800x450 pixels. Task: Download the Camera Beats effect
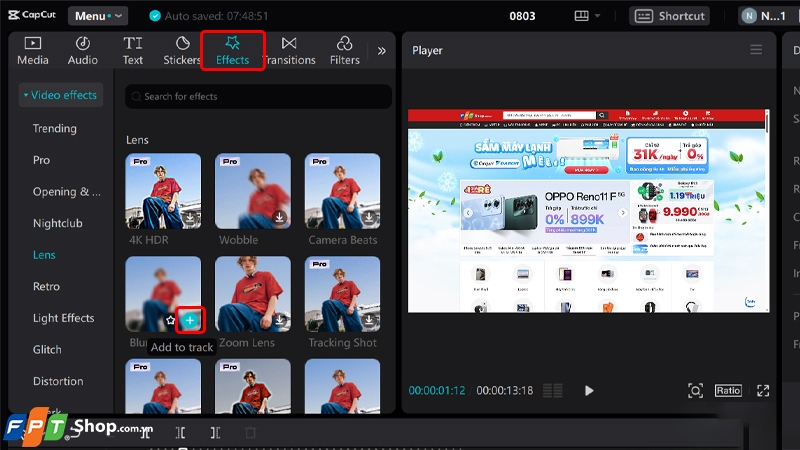click(369, 217)
